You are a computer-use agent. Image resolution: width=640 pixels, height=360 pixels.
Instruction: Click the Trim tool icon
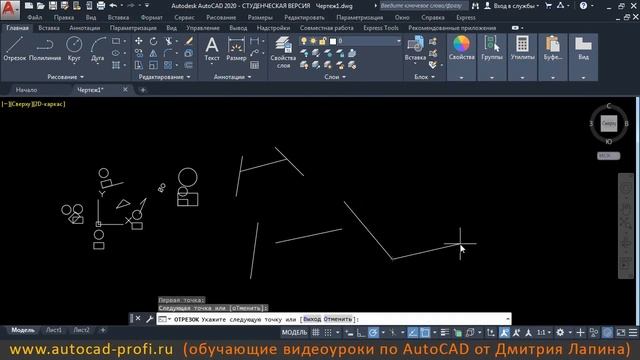[168, 41]
